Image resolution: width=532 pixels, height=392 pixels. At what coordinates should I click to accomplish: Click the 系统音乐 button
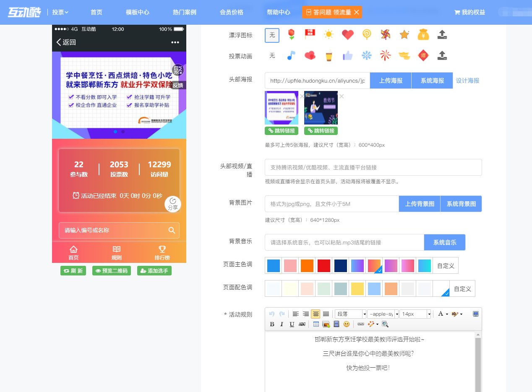point(445,242)
